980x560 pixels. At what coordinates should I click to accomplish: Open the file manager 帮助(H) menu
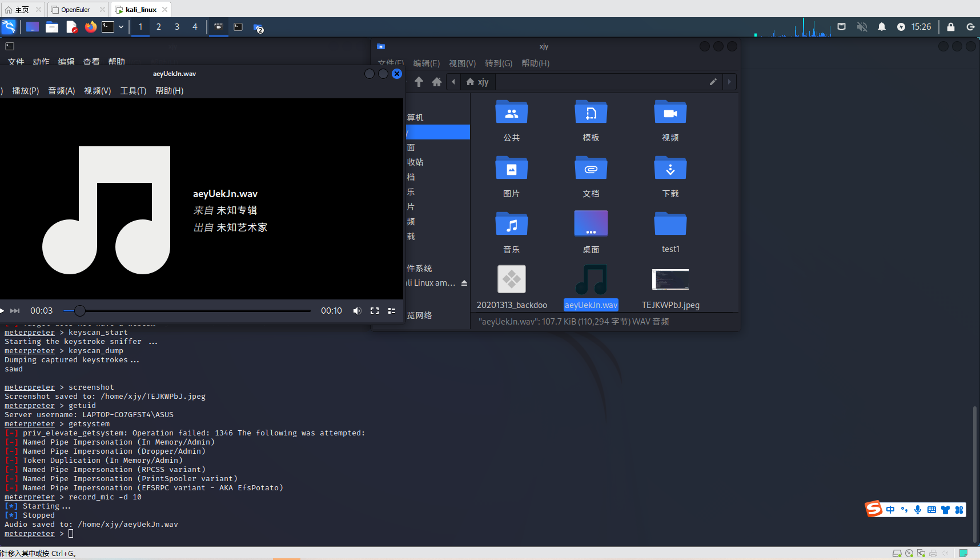tap(535, 63)
